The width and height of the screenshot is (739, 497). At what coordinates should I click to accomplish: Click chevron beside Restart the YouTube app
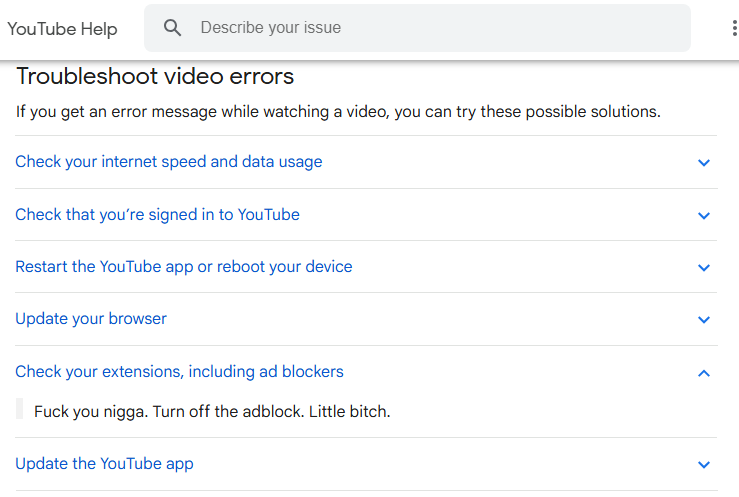(704, 268)
